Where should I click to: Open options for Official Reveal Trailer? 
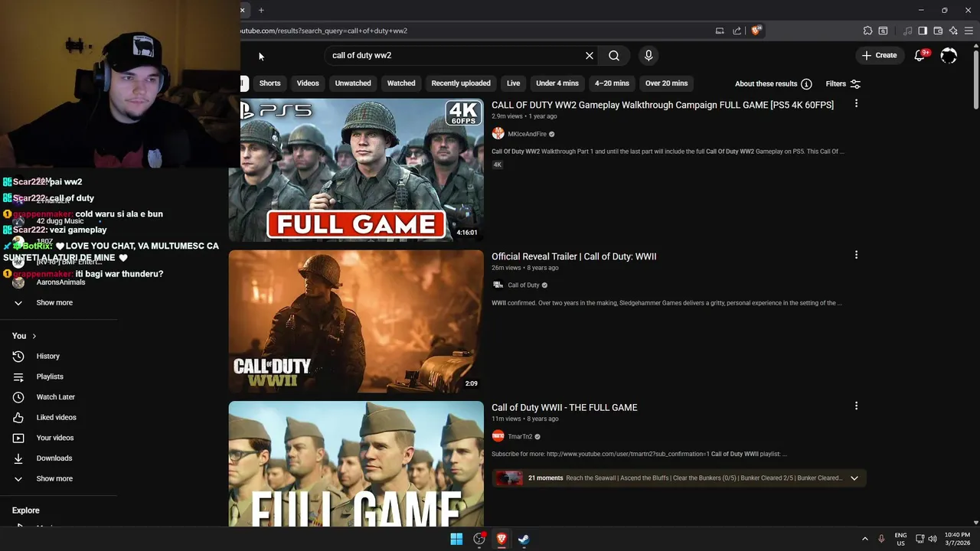coord(856,255)
